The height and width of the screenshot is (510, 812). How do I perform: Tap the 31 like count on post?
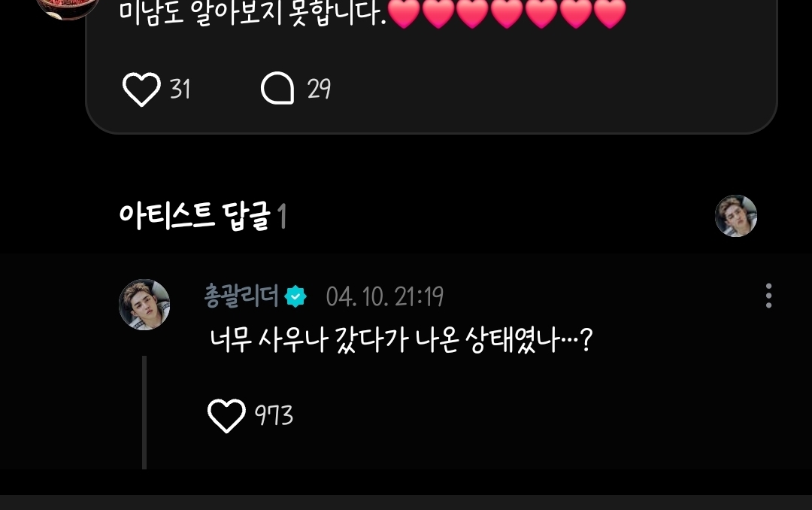tap(180, 90)
